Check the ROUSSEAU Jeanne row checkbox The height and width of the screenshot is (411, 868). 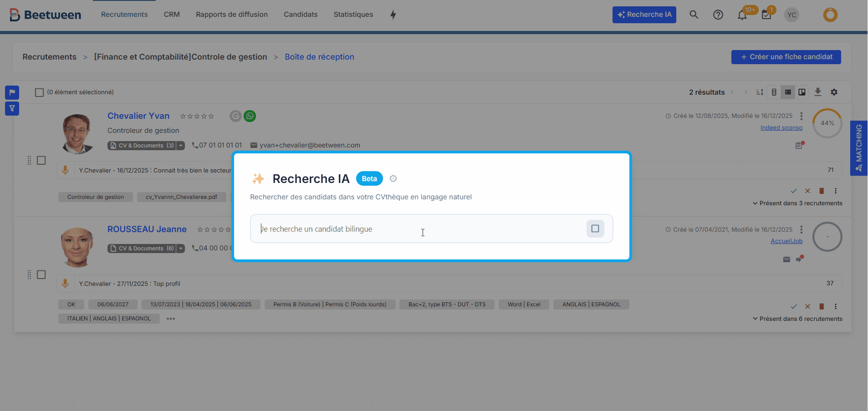pos(41,275)
